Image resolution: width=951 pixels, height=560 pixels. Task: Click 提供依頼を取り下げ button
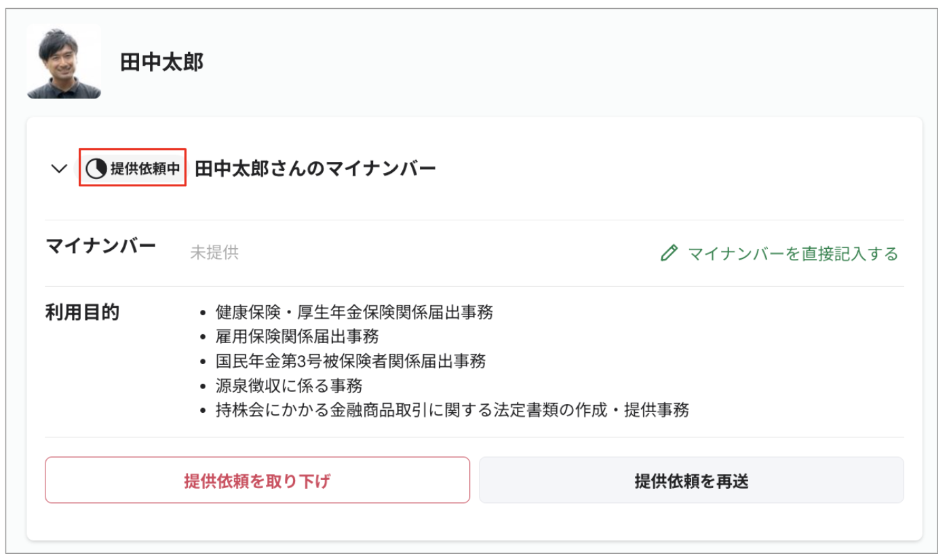pyautogui.click(x=257, y=480)
